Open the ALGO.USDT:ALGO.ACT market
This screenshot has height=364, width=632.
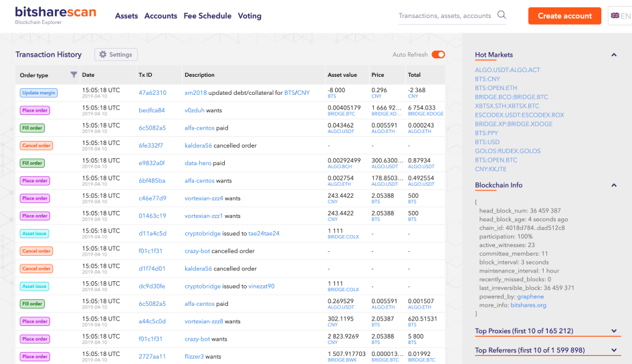click(x=507, y=70)
